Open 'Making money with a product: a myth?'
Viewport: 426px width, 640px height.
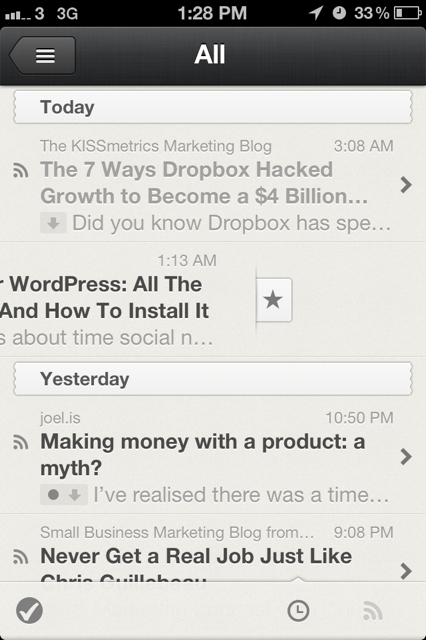203,455
